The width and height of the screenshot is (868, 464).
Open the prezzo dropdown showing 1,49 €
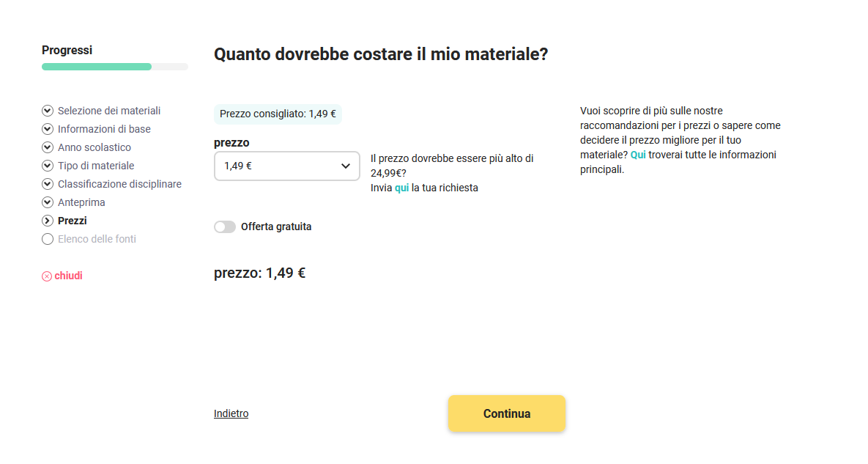pyautogui.click(x=278, y=166)
